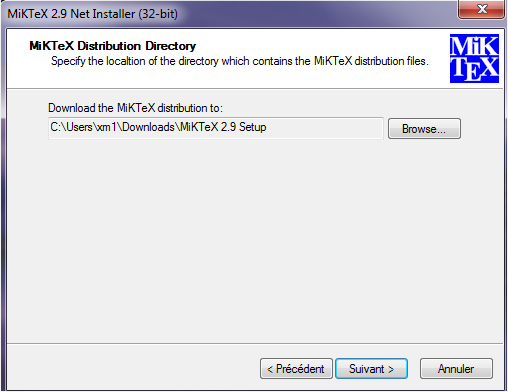
Task: Click the 'MiK' letters in the logo
Action: tap(474, 46)
